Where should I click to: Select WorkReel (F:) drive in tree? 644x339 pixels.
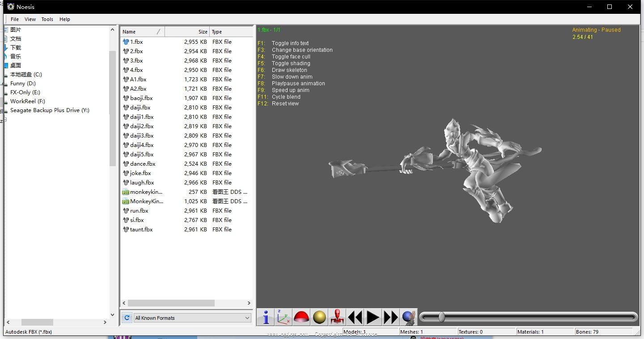click(x=28, y=101)
